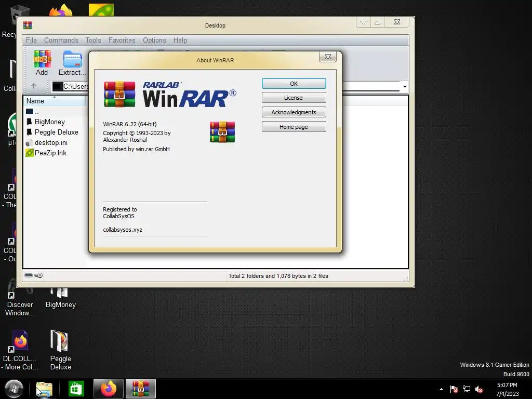Close the About WinRAR dialog
This screenshot has height=399, width=532.
328,57
